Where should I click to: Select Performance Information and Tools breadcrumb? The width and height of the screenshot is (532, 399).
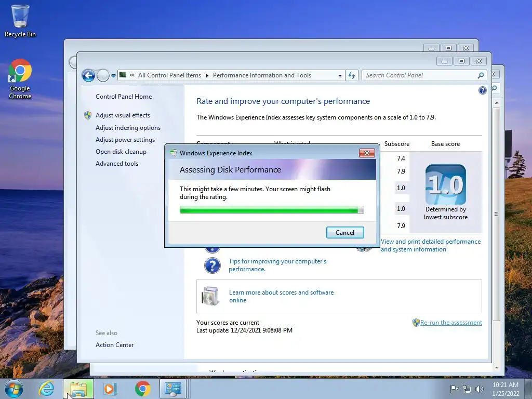pos(262,75)
